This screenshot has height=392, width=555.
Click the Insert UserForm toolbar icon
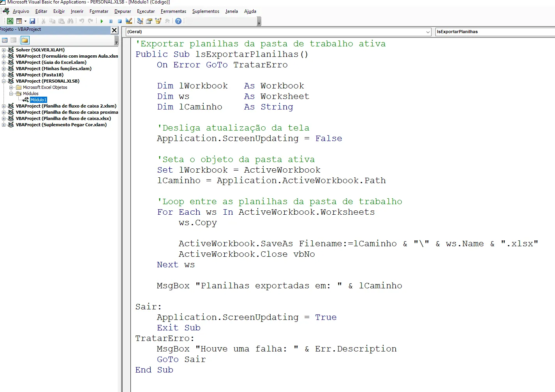[x=19, y=21]
